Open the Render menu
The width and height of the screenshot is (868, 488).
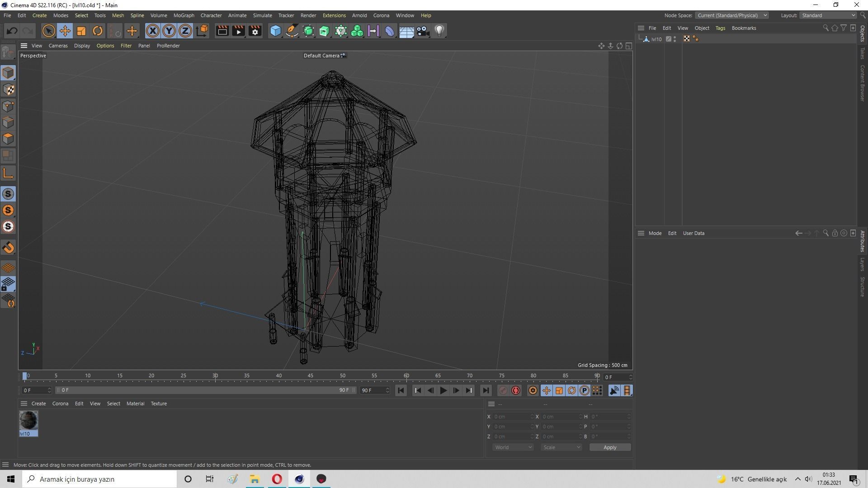(x=308, y=15)
